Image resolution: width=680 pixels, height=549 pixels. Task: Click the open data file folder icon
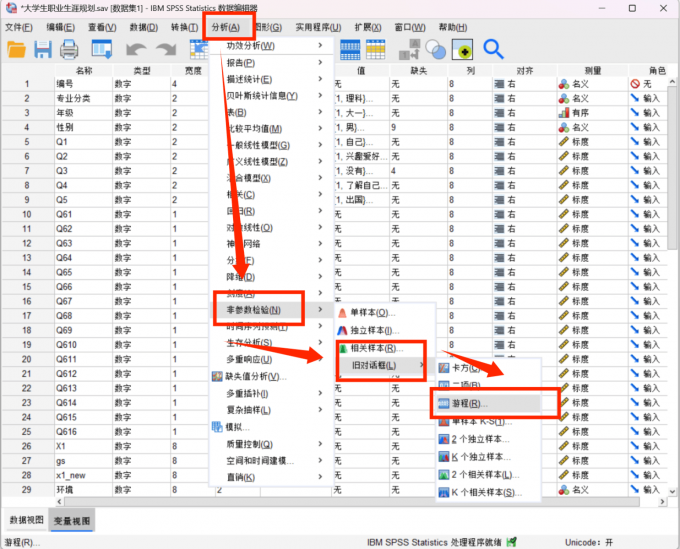coord(16,49)
